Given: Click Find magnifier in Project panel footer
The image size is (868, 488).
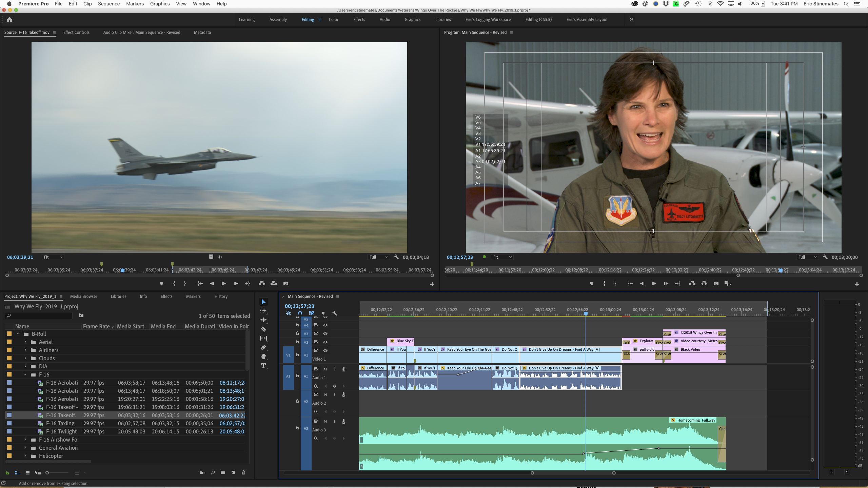Looking at the screenshot, I should coord(213,473).
